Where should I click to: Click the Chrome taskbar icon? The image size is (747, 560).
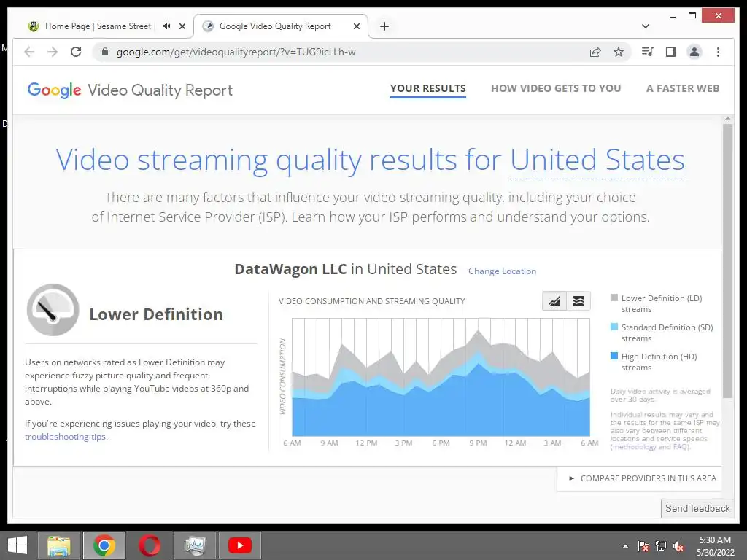pos(104,545)
